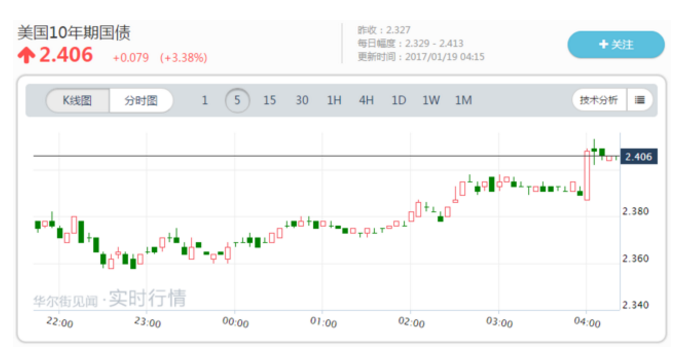This screenshot has height=361, width=698.
Task: Choose the 1W weekly interval
Action: point(431,100)
